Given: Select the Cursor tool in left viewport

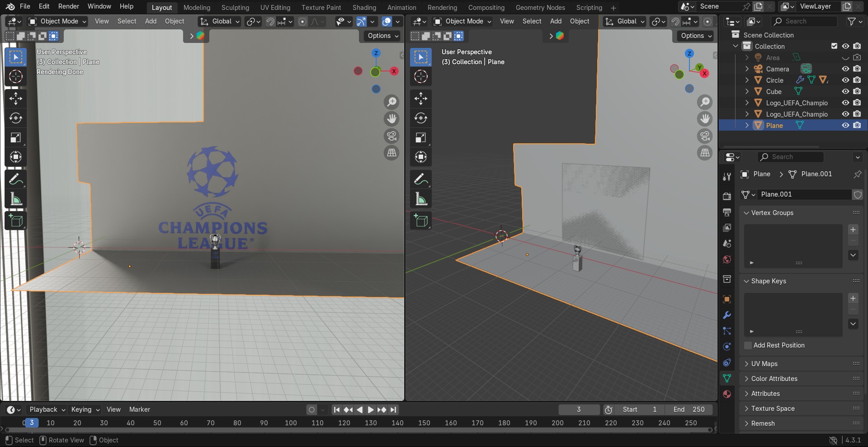Looking at the screenshot, I should tap(16, 77).
